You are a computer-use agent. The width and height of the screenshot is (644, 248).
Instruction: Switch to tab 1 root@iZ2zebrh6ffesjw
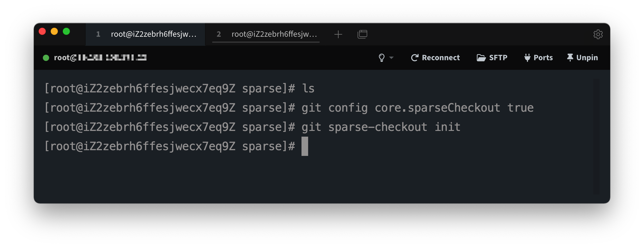[145, 34]
